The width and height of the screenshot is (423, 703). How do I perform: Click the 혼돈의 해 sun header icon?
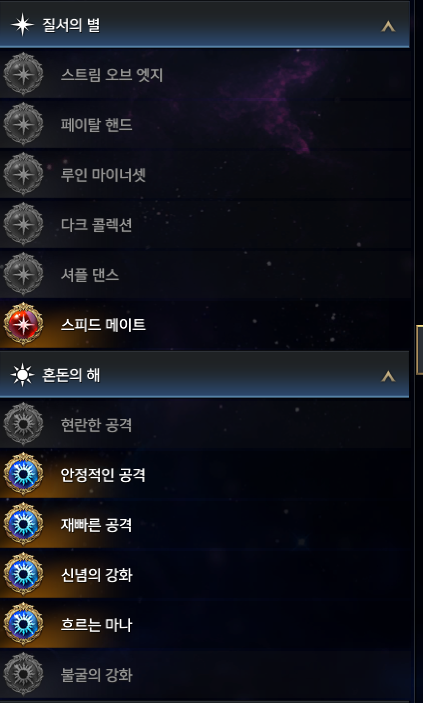22,375
